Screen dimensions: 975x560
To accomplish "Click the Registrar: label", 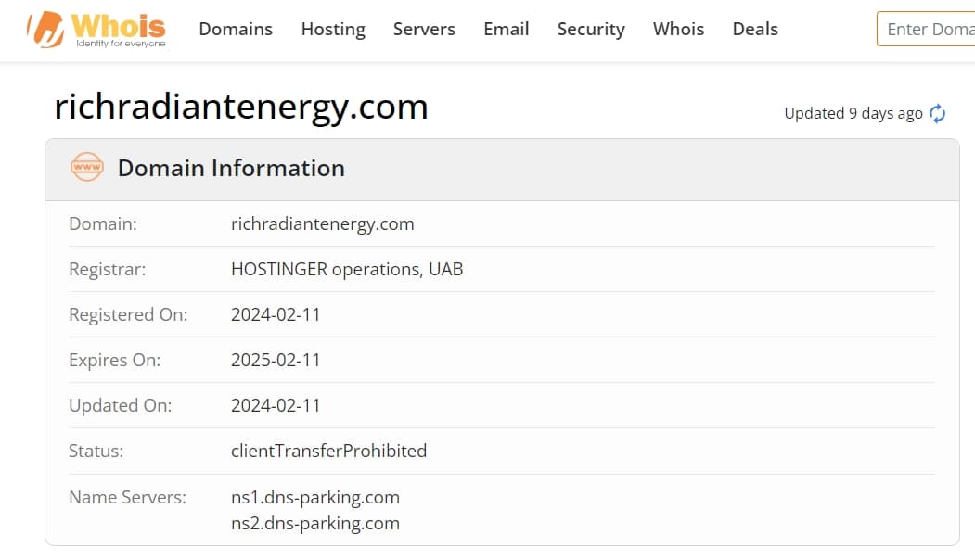I will (107, 269).
